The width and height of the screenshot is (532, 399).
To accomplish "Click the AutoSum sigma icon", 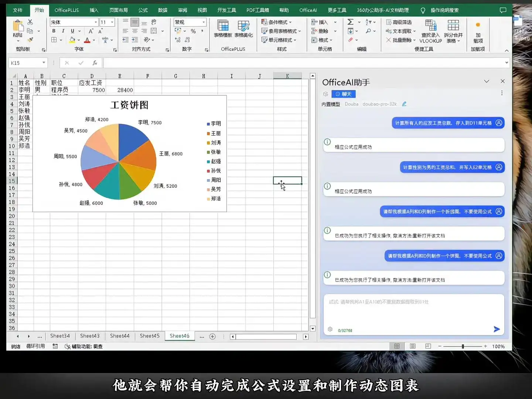I will pyautogui.click(x=351, y=22).
